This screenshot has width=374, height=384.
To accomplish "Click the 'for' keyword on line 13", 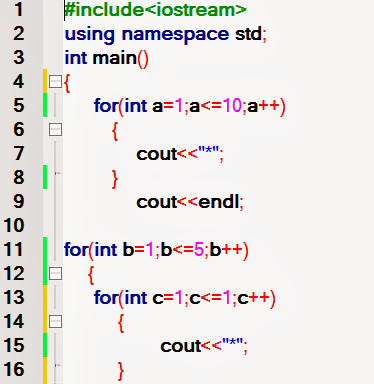I will [106, 297].
